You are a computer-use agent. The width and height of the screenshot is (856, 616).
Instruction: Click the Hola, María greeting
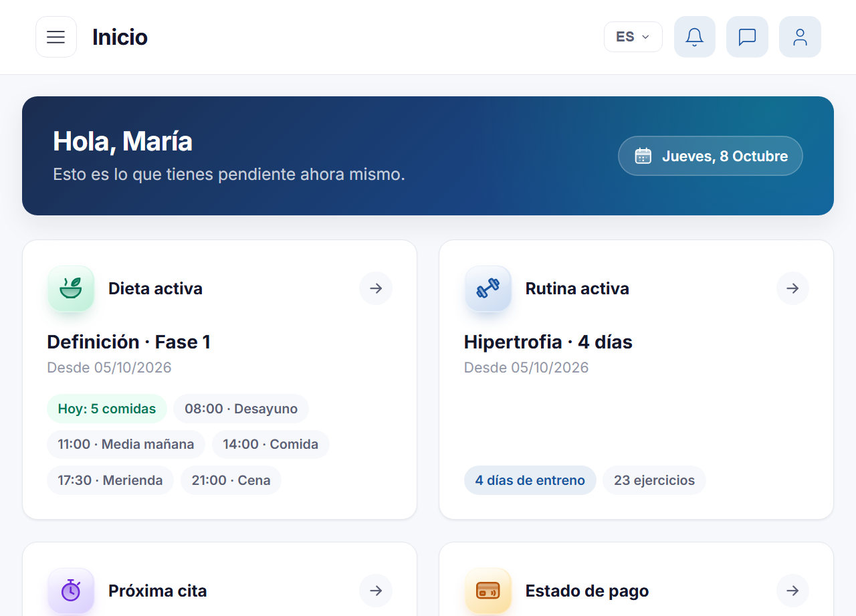point(122,141)
